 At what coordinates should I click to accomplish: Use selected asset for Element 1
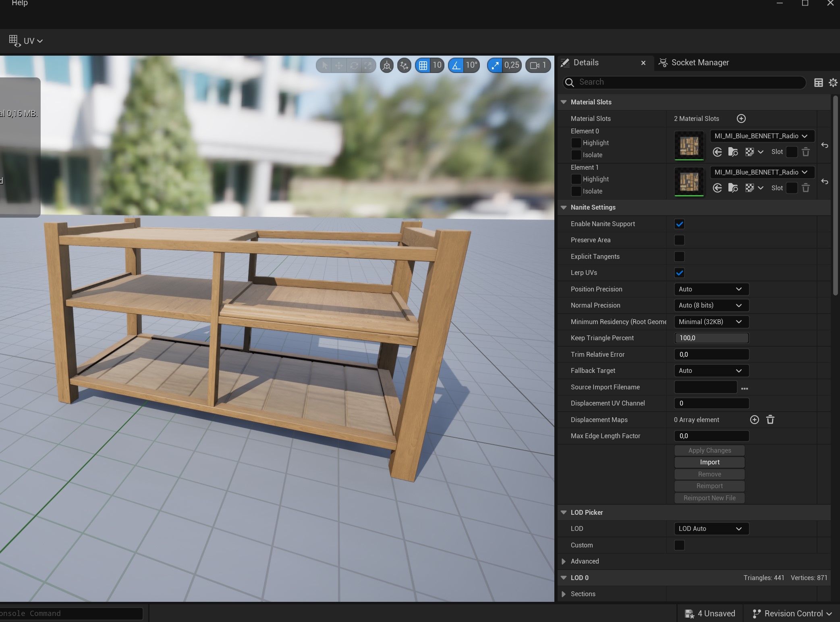tap(717, 188)
